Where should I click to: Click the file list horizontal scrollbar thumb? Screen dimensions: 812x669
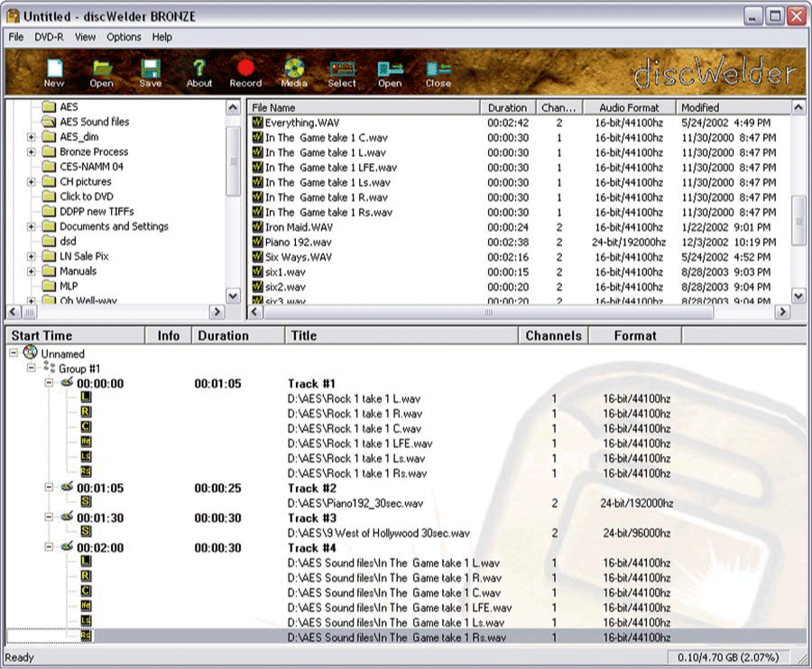488,312
